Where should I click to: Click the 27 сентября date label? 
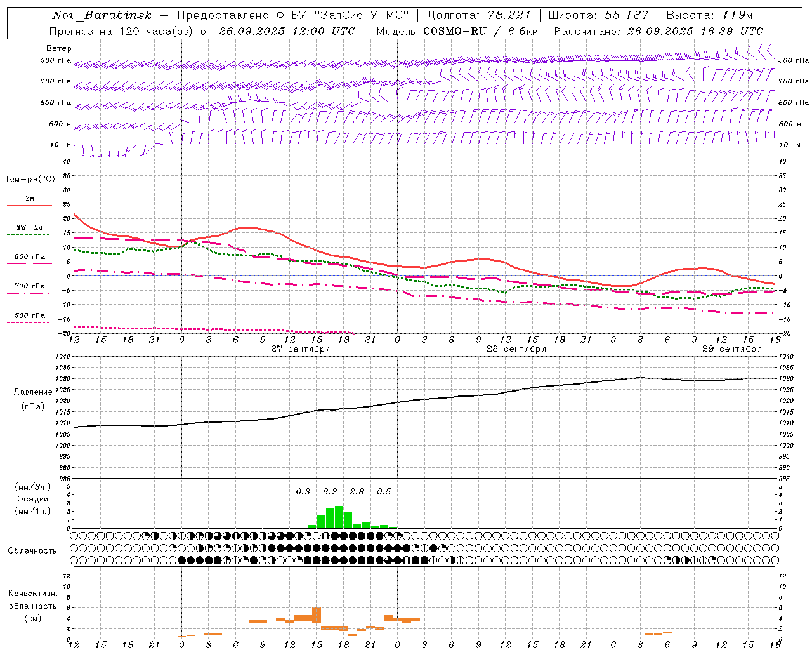[x=300, y=349]
